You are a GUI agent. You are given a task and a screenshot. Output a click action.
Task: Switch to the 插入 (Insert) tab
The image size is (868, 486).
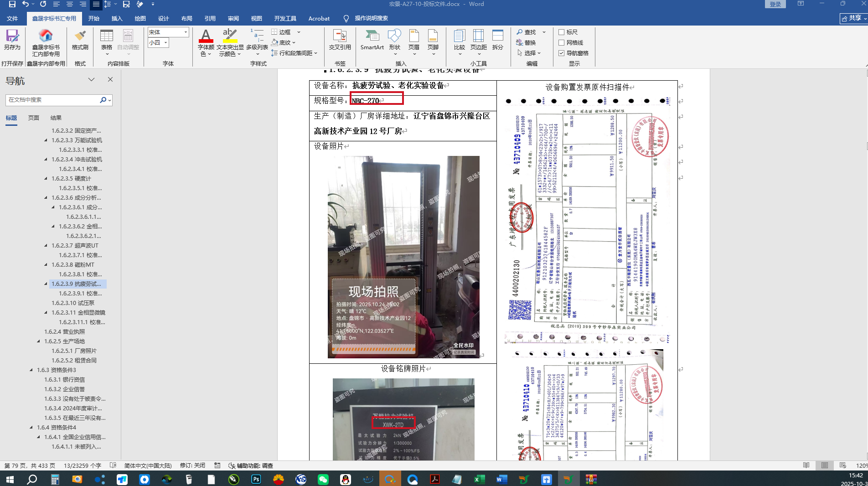click(x=117, y=18)
